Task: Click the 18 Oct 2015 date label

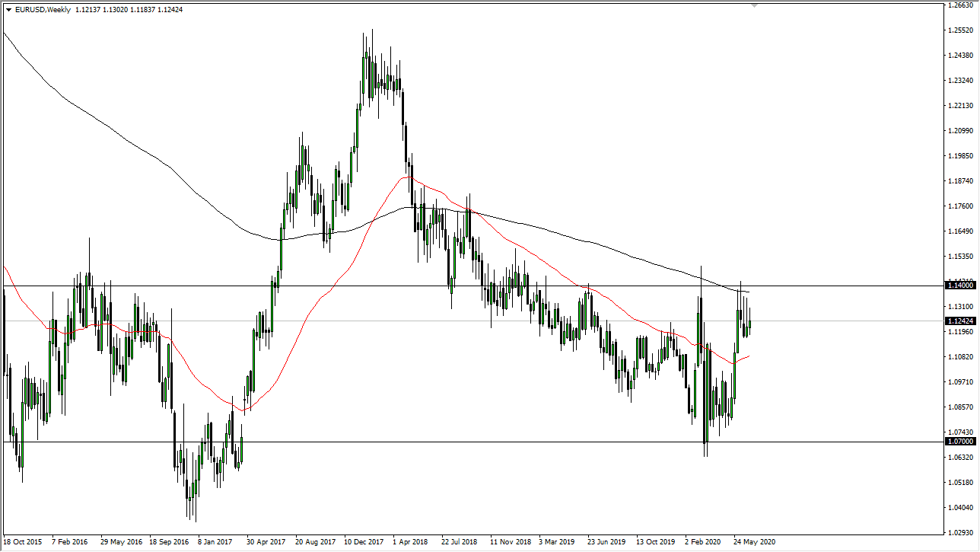Action: pyautogui.click(x=21, y=542)
